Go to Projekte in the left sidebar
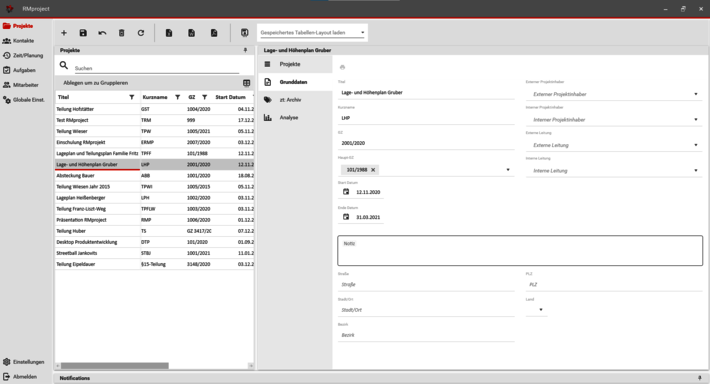 (x=18, y=26)
